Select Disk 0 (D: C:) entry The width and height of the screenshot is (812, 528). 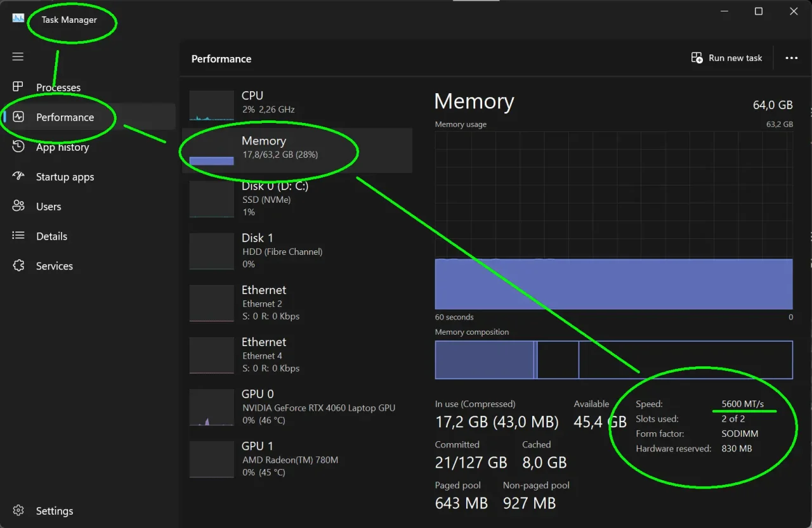[x=297, y=199]
